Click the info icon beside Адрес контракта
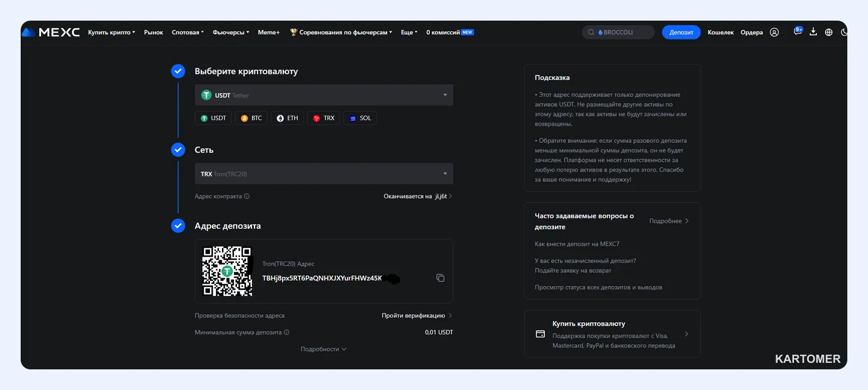This screenshot has height=390, width=868. 247,197
